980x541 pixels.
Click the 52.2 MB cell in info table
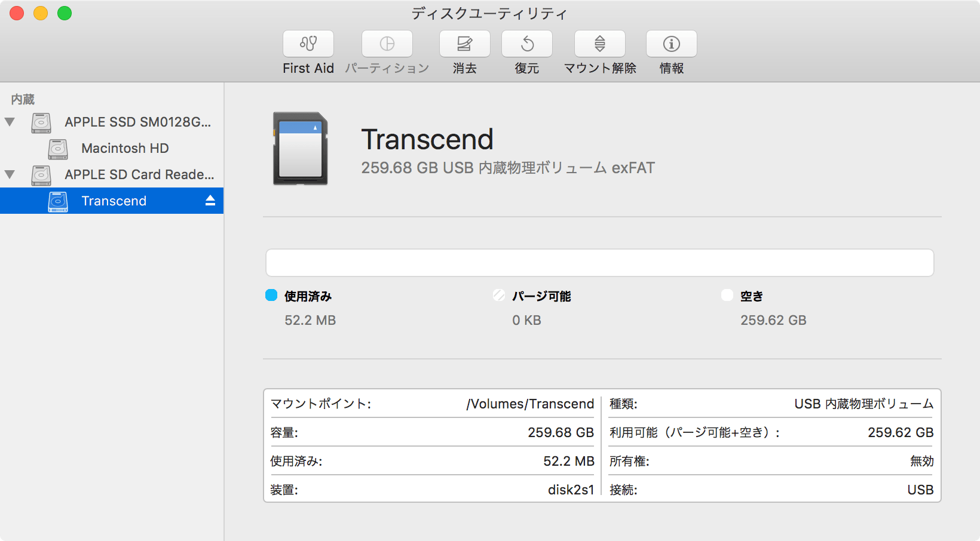coord(569,461)
